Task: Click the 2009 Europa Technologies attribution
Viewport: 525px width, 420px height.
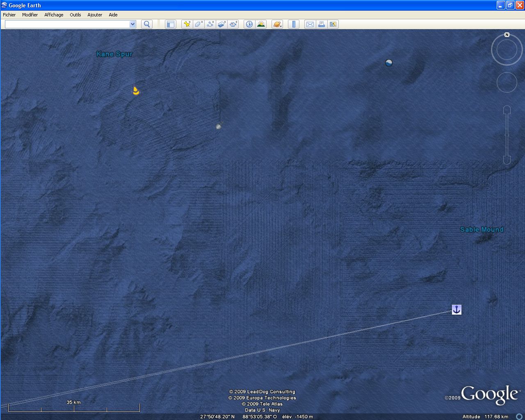Action: [262, 398]
